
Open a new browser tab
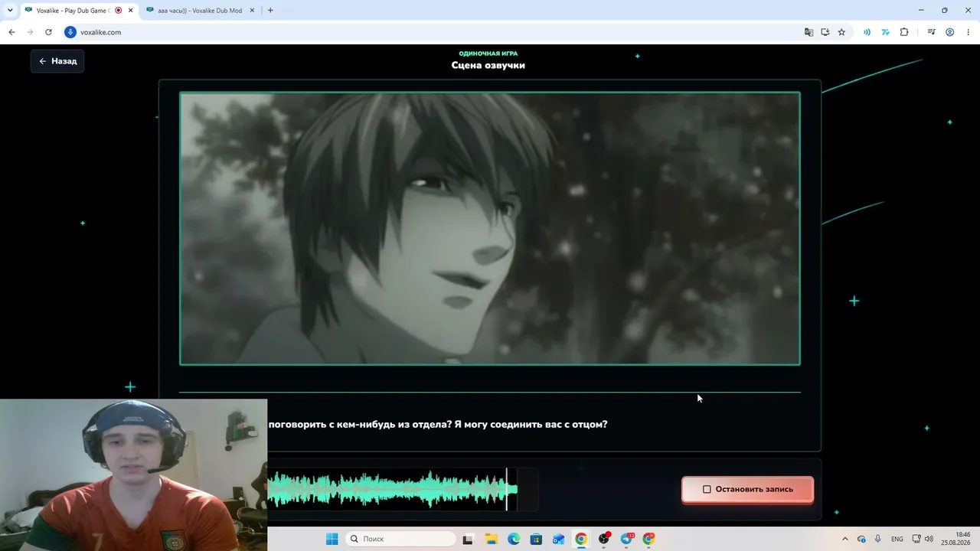pyautogui.click(x=270, y=11)
